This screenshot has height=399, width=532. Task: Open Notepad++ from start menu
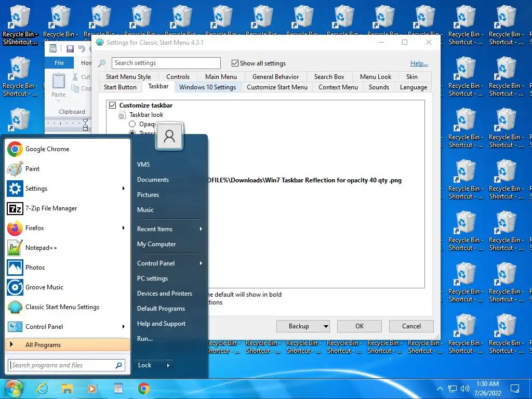(x=68, y=248)
